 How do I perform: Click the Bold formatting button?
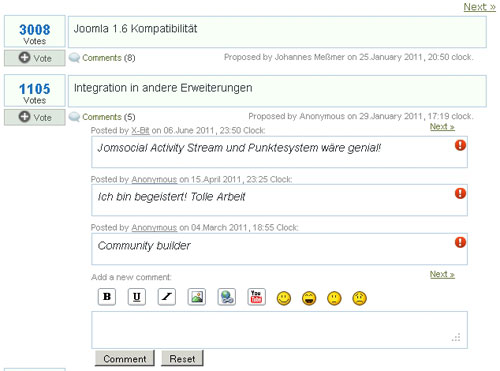pyautogui.click(x=107, y=297)
